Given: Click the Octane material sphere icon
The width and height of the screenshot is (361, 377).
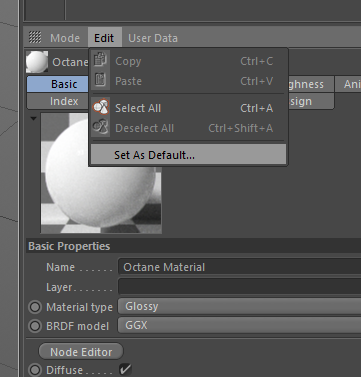Looking at the screenshot, I should [37, 62].
